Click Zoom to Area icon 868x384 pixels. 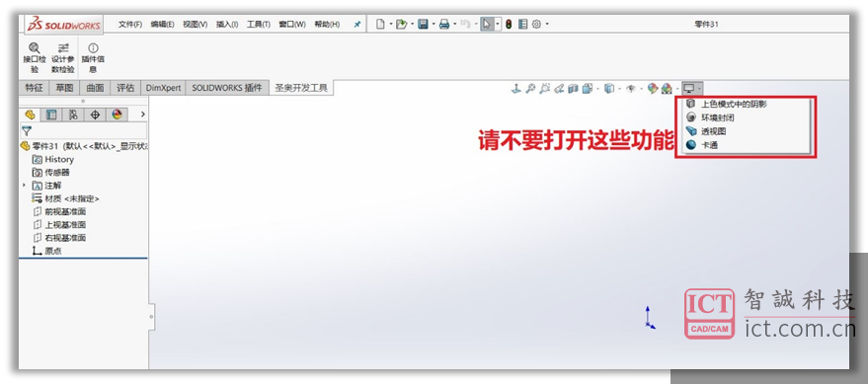544,88
